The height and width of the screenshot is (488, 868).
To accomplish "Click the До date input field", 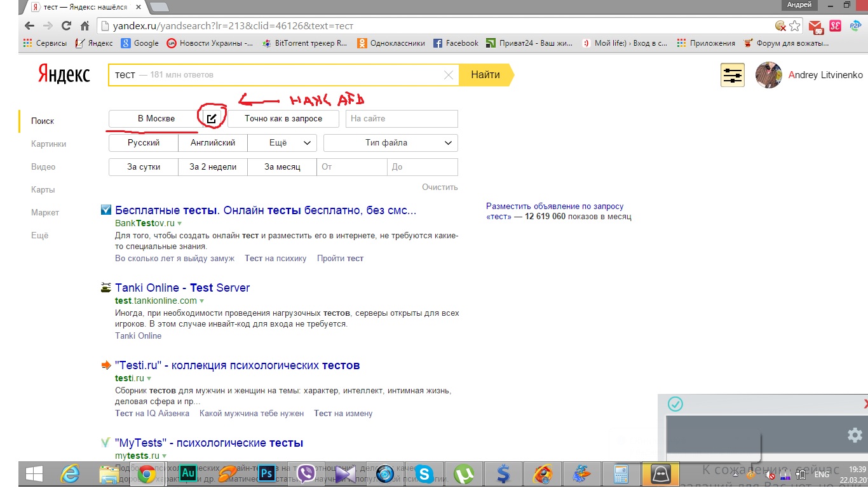I will (x=423, y=167).
